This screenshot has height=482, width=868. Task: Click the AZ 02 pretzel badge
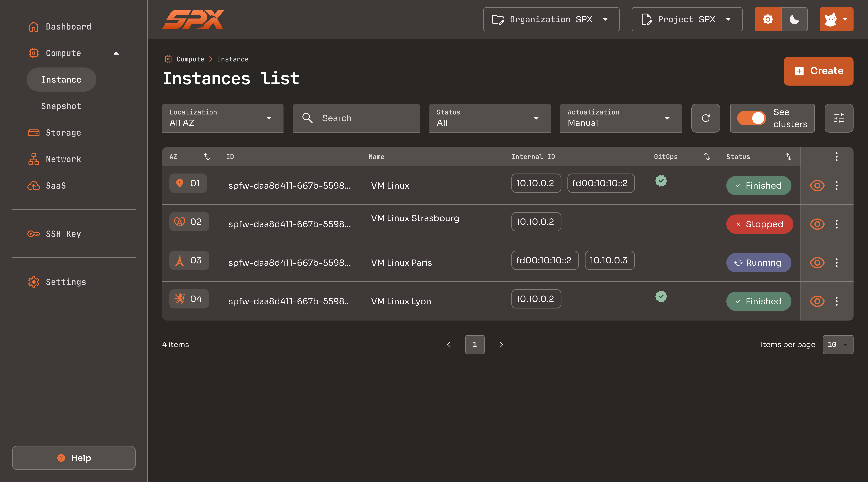pyautogui.click(x=189, y=222)
